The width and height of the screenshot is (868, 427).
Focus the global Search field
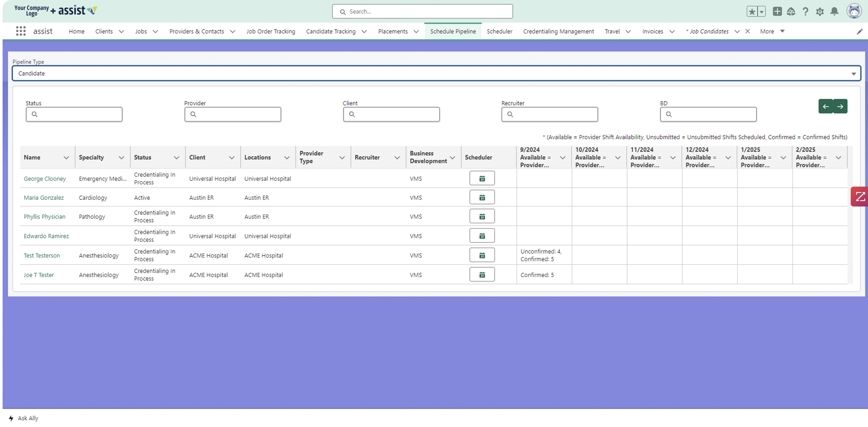[422, 11]
